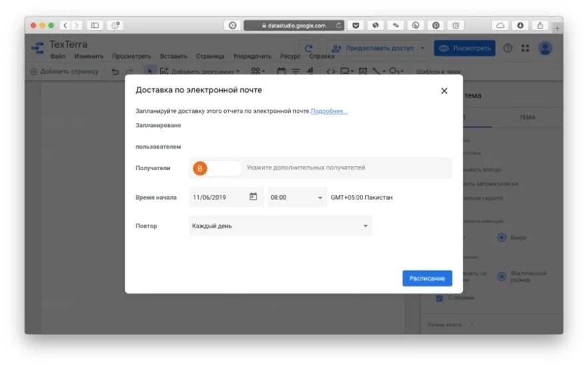Open the line tool dropdown
Screen dimensions: 588x367
click(x=379, y=71)
